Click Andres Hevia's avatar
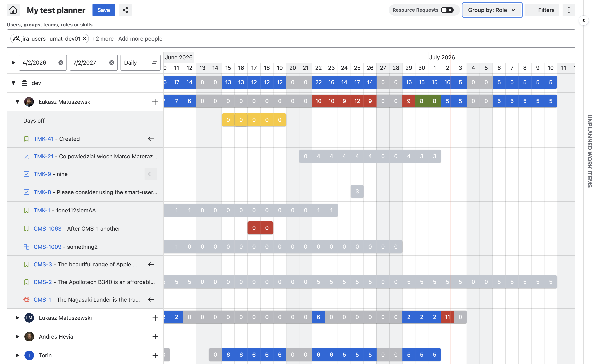Image resolution: width=595 pixels, height=364 pixels. [29, 337]
